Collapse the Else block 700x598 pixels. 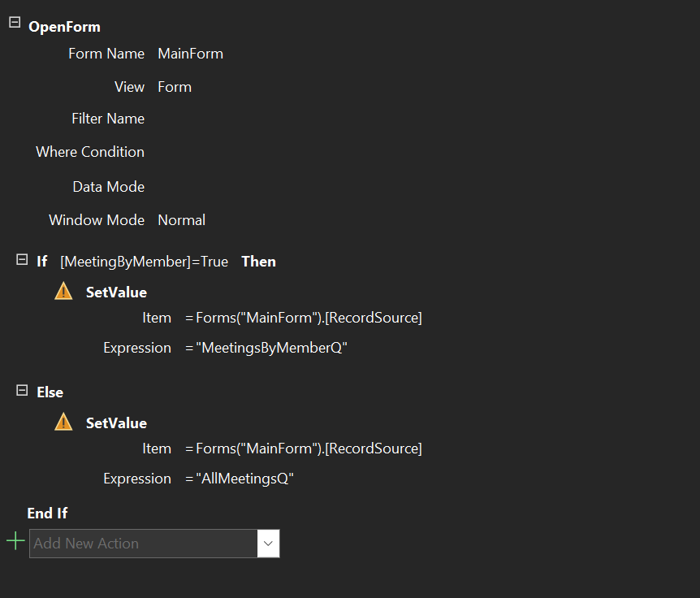click(x=22, y=390)
